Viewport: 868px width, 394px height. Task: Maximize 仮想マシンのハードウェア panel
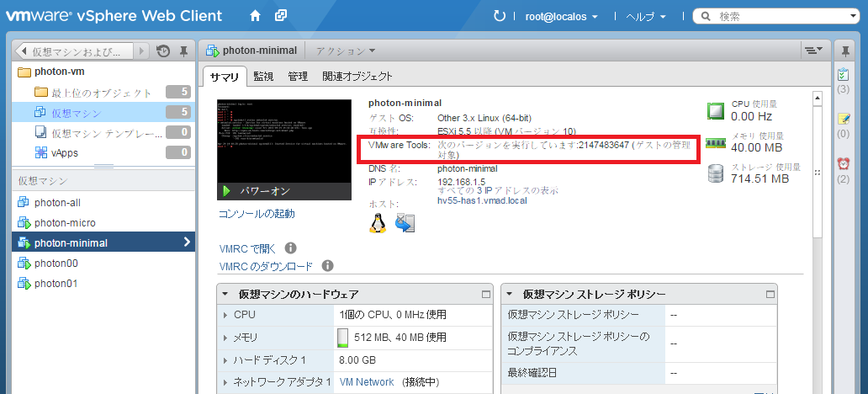tap(486, 295)
